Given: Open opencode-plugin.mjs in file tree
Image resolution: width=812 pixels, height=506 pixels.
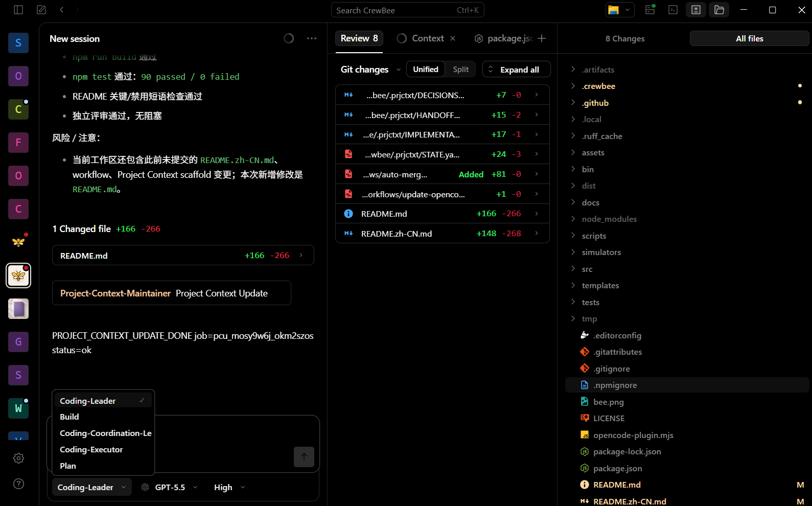Looking at the screenshot, I should (687, 435).
